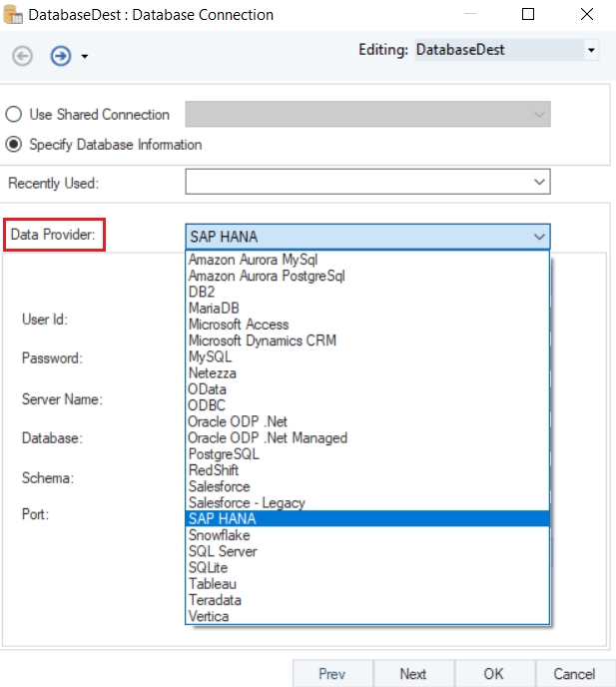Open the Editing DatabaseDest dropdown

[591, 50]
